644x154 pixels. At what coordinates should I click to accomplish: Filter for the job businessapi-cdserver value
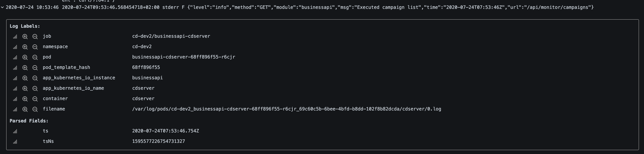point(25,36)
